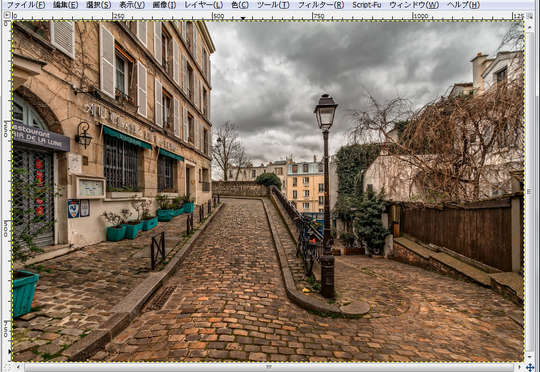The height and width of the screenshot is (372, 540).
Task: Open the レイヤー(L) menu
Action: (x=204, y=5)
